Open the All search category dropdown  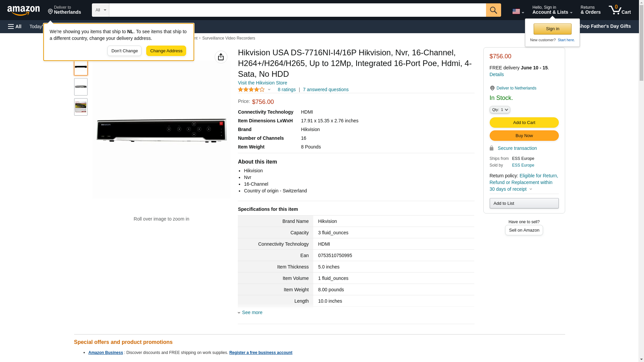coord(100,10)
